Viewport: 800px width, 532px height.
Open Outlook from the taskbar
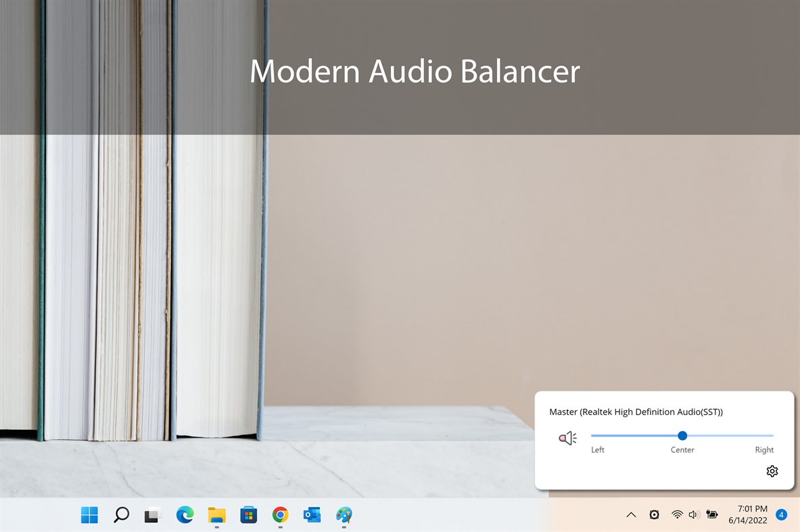pyautogui.click(x=312, y=515)
